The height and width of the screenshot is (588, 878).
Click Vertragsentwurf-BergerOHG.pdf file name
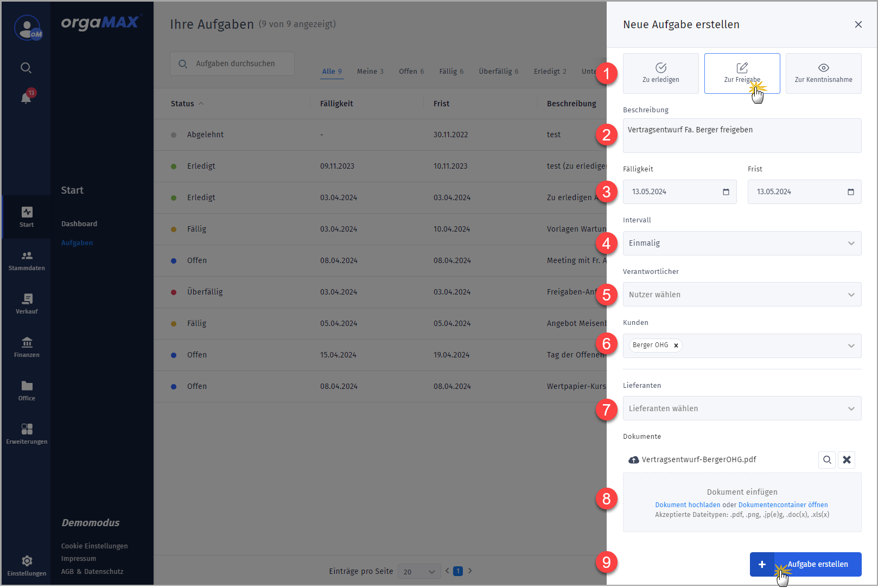coord(699,459)
